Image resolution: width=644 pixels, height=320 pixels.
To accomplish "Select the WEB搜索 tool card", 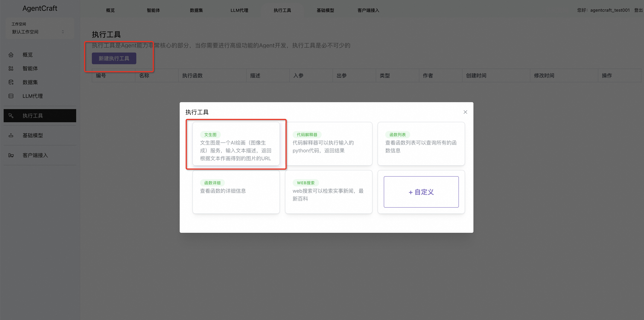I will 329,192.
